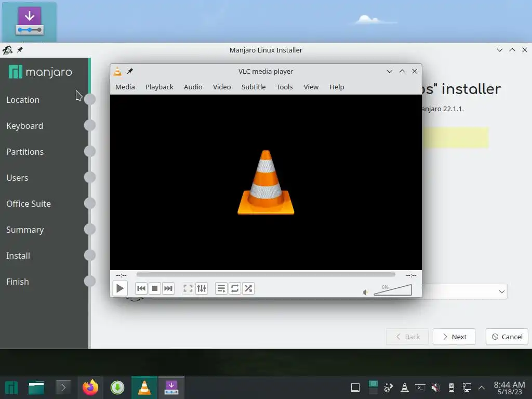Open Manjaro application launcher in taskbar
The image size is (532, 399).
click(11, 388)
